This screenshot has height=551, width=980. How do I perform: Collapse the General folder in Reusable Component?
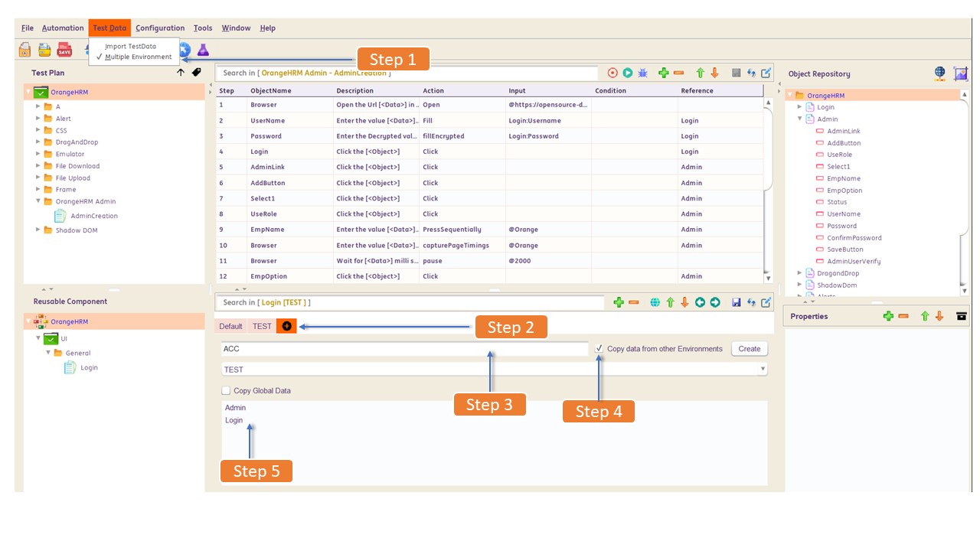(x=48, y=353)
